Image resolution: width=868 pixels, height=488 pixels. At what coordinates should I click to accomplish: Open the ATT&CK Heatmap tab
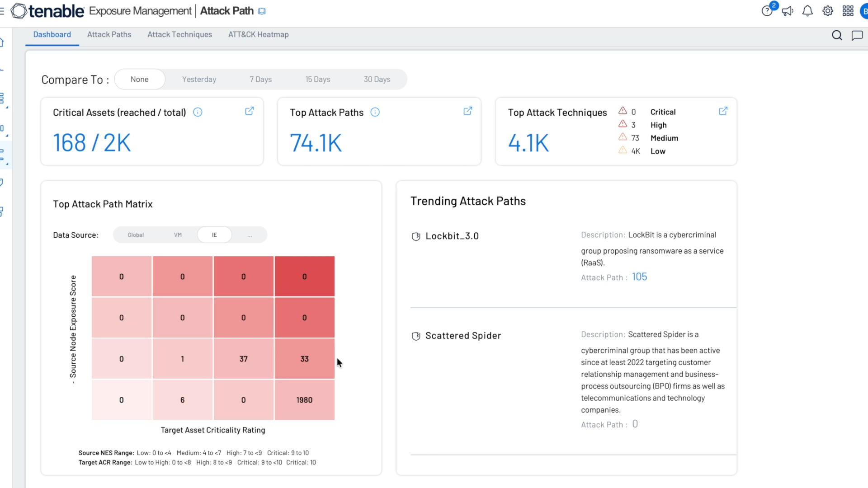tap(259, 34)
